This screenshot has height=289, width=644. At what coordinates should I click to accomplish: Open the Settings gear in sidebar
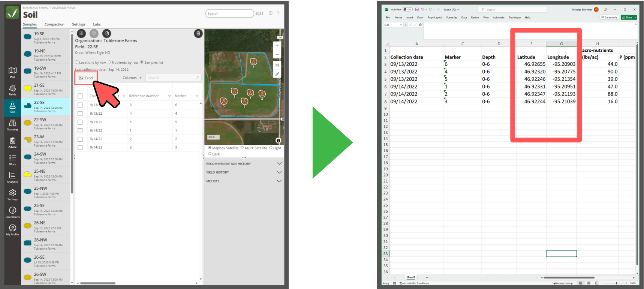click(x=12, y=195)
